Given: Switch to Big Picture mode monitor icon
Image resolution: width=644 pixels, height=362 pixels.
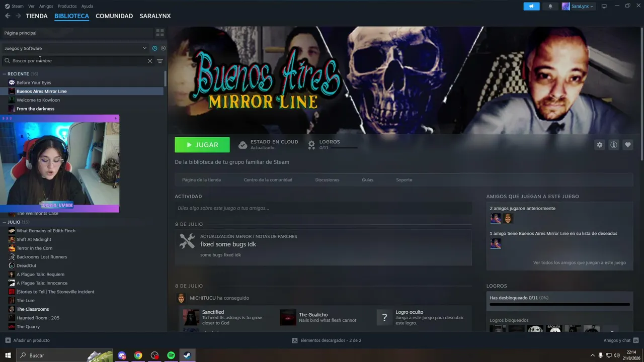Looking at the screenshot, I should pyautogui.click(x=604, y=6).
